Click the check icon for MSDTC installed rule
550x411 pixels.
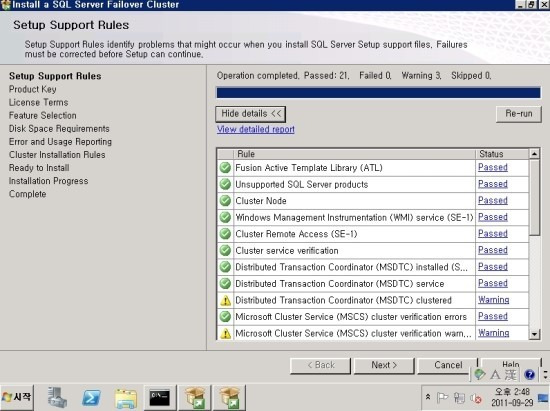click(x=225, y=267)
